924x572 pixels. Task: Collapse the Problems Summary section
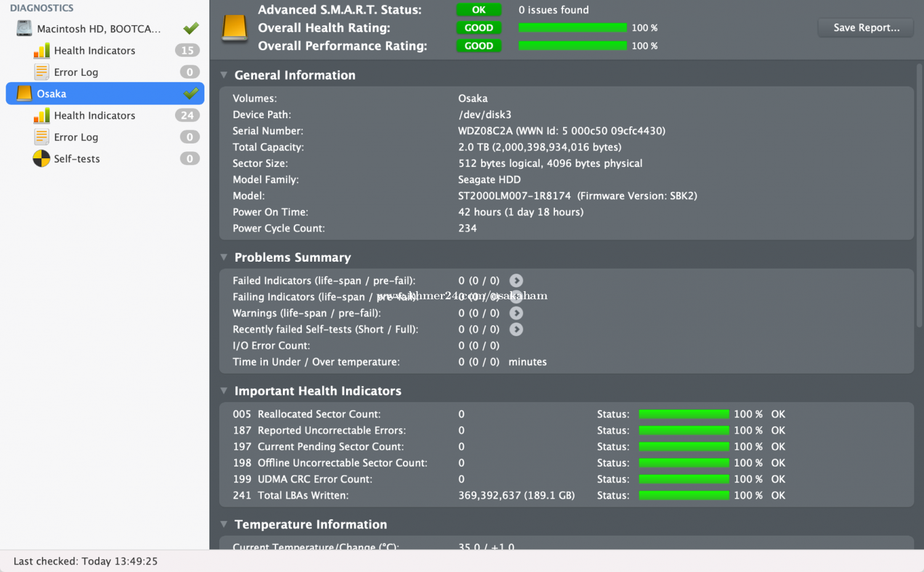pos(224,257)
